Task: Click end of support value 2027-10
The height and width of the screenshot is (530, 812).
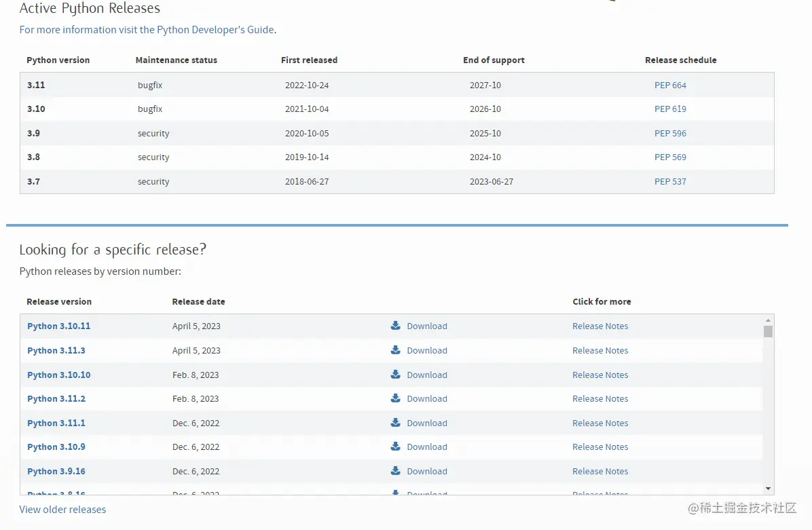Action: [x=485, y=85]
